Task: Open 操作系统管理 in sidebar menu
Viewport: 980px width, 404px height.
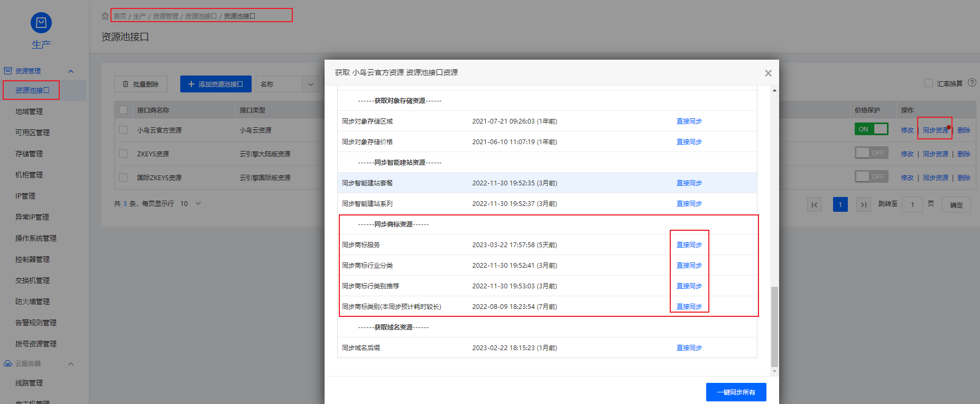Action: point(36,238)
